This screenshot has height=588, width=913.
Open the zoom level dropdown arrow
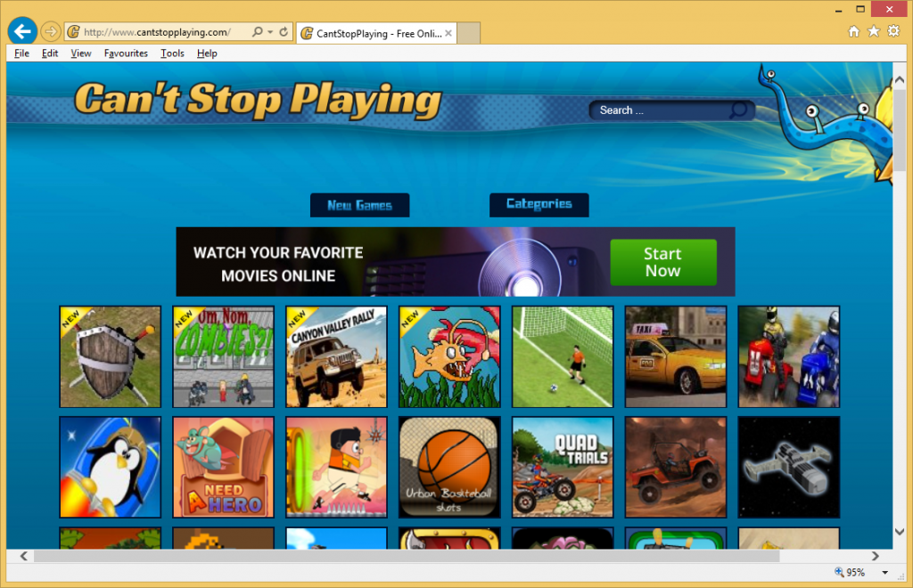(885, 572)
